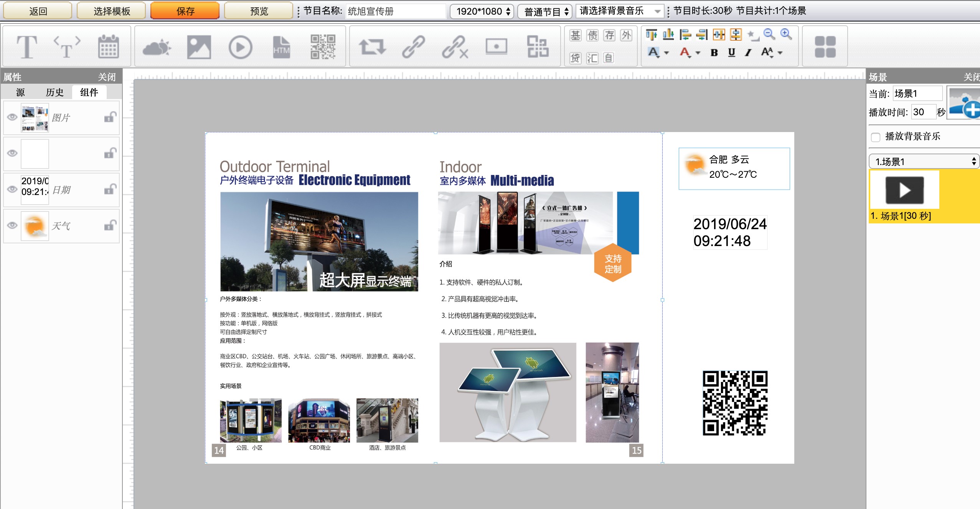
Task: Insert a weather widget from toolbar
Action: [x=157, y=47]
